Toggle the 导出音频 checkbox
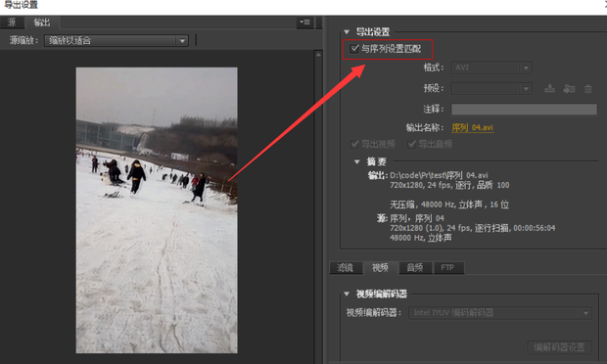 click(411, 144)
